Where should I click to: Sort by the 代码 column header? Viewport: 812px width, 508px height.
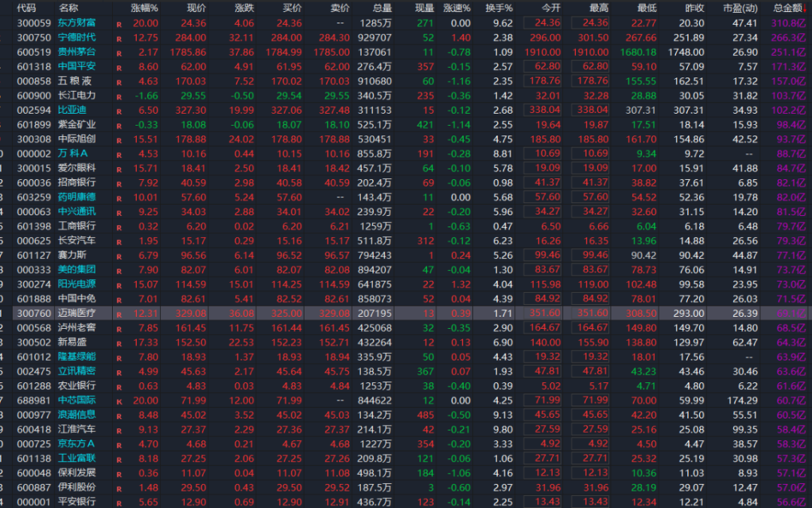(x=26, y=8)
